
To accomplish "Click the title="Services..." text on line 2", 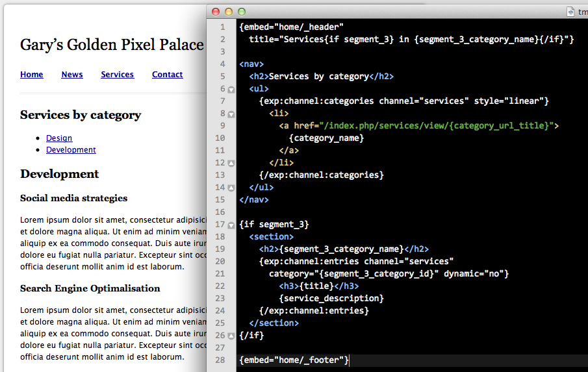I will [411, 40].
